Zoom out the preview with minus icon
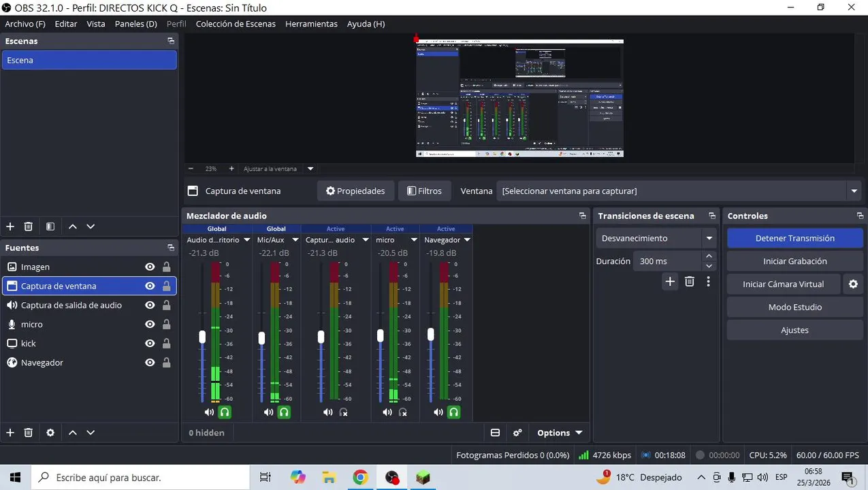Screen dimensions: 868x490 [x=191, y=169]
